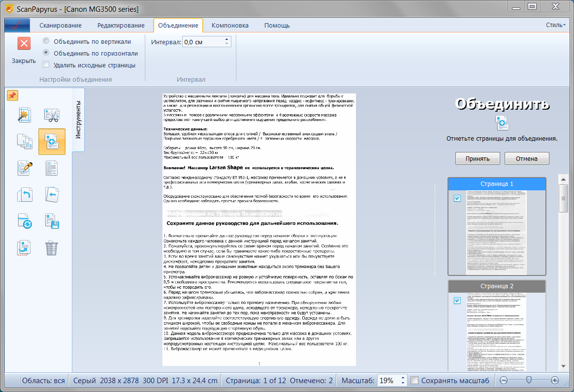The image size is (574, 392).
Task: Click the document page layout tool
Action: pyautogui.click(x=52, y=168)
